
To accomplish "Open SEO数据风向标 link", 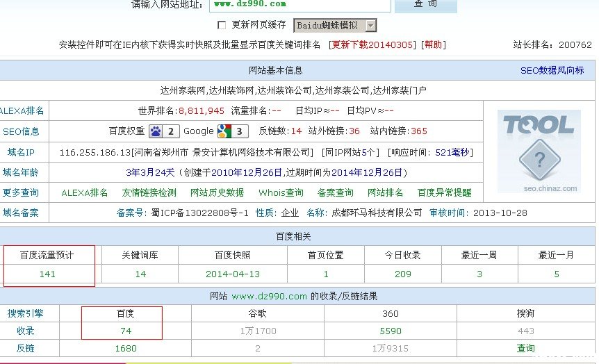I will point(552,70).
